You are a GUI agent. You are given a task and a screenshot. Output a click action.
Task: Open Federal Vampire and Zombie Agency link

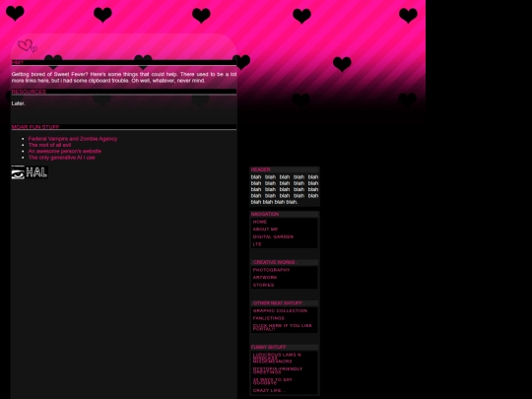73,139
